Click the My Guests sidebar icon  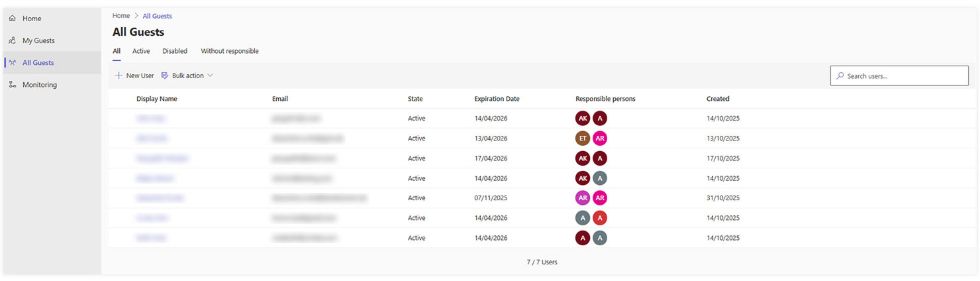point(12,40)
